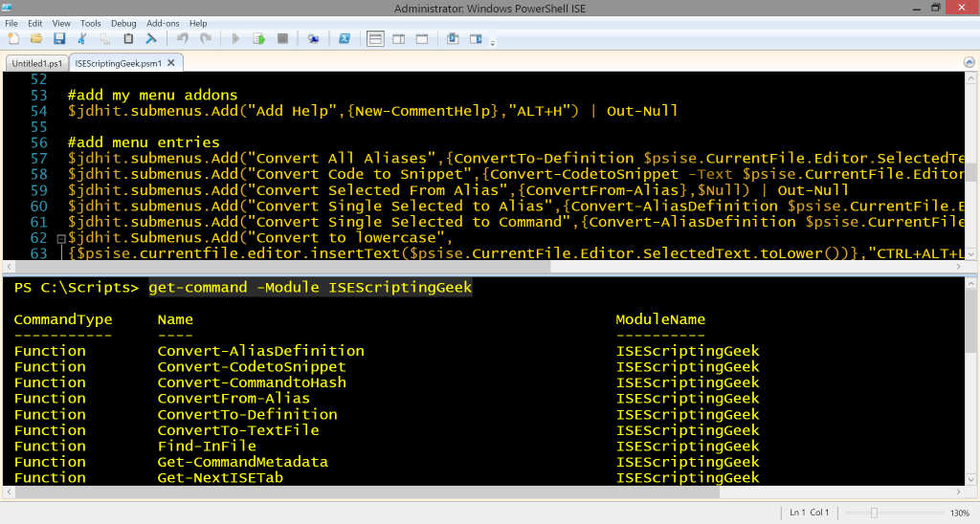980x524 pixels.
Task: Paste from clipboard icon
Action: click(x=128, y=38)
